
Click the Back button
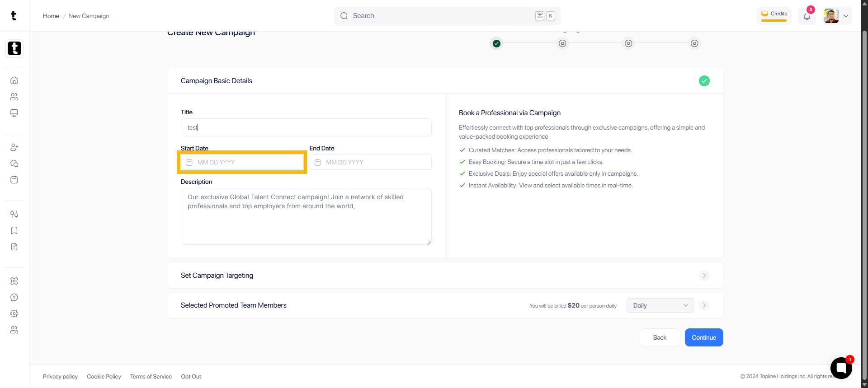coord(660,337)
